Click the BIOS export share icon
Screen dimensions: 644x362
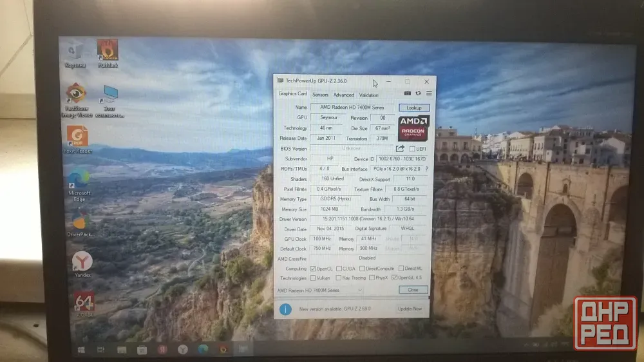400,148
